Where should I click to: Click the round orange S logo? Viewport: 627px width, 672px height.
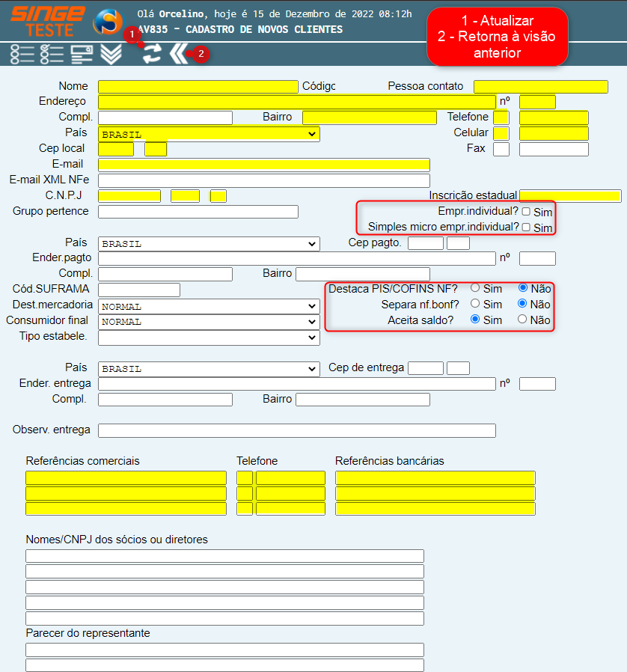108,21
